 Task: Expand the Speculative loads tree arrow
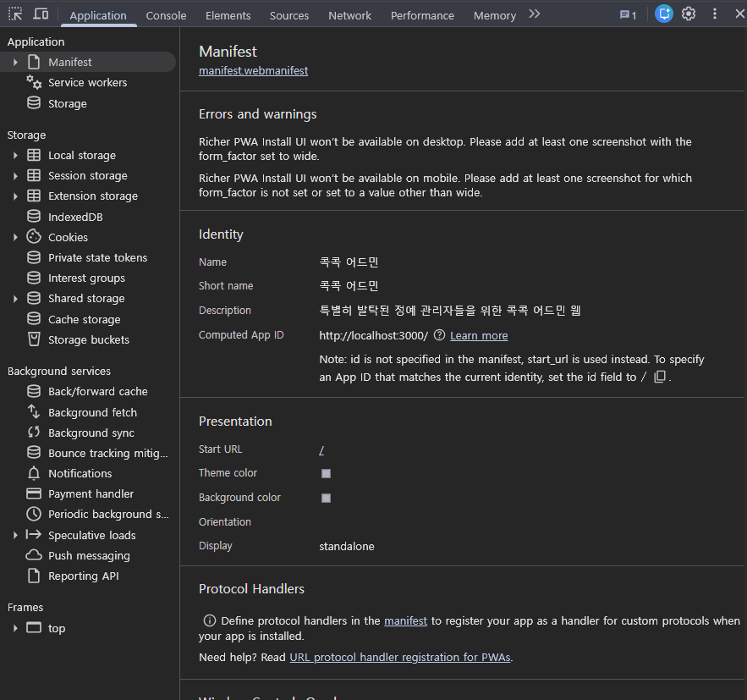(x=15, y=535)
